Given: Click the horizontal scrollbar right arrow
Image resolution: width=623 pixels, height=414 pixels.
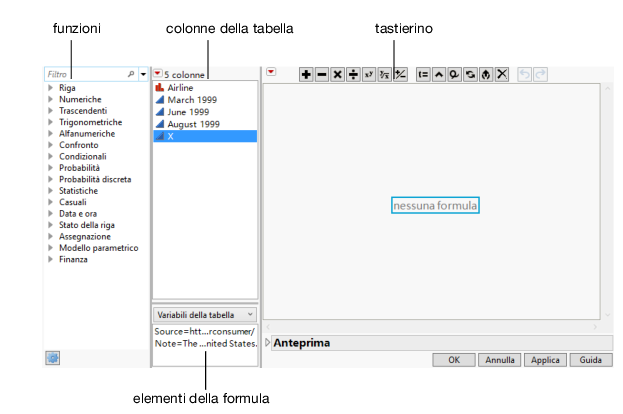Looking at the screenshot, I should point(595,327).
